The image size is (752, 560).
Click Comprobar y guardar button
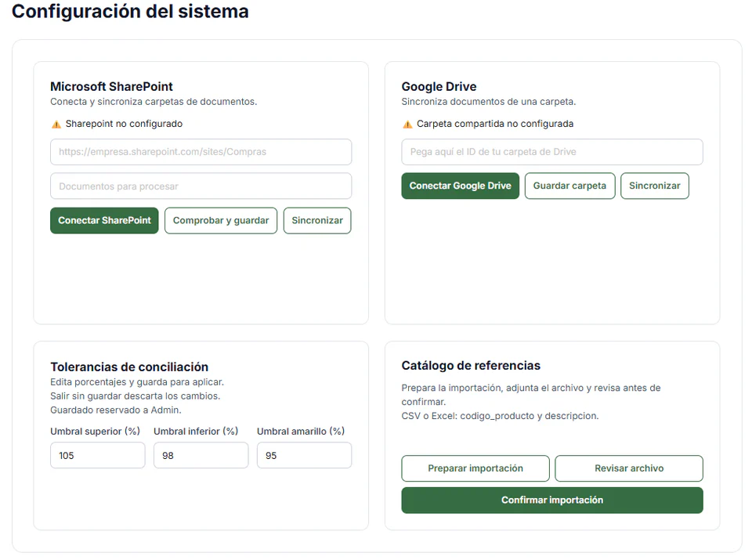tap(221, 221)
